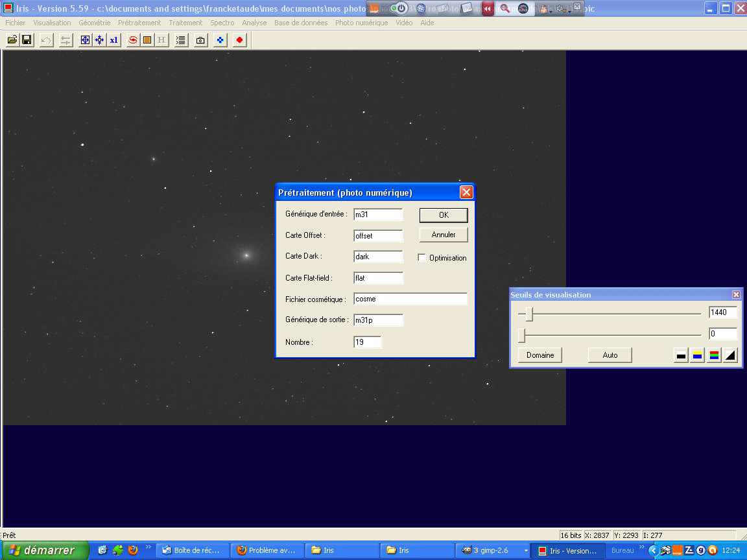The height and width of the screenshot is (560, 747).
Task: Click the Domaine button
Action: point(540,355)
